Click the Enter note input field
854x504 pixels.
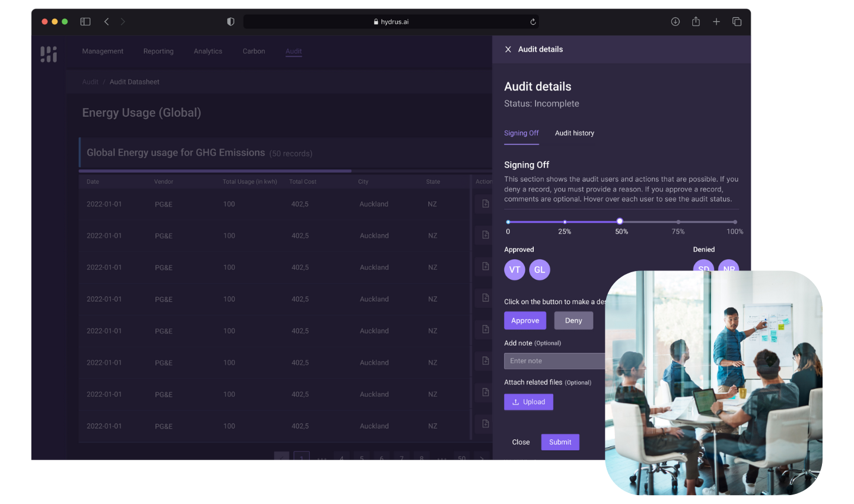point(552,361)
